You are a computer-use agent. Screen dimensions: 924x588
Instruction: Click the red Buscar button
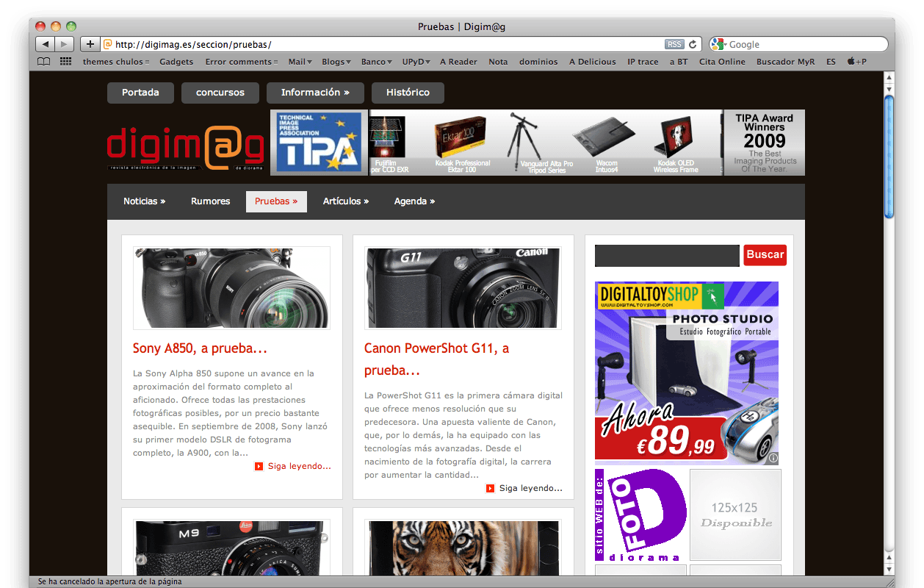(x=765, y=255)
